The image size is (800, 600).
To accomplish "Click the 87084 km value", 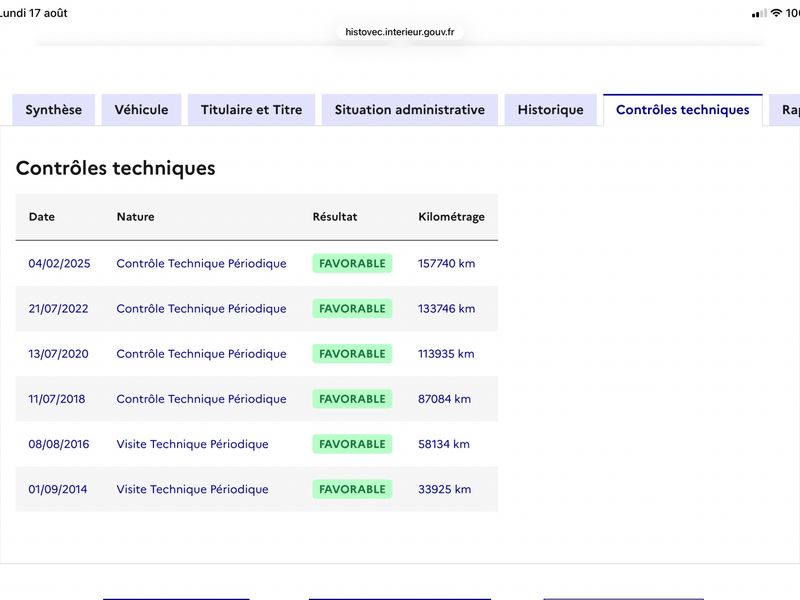I will coord(444,399).
